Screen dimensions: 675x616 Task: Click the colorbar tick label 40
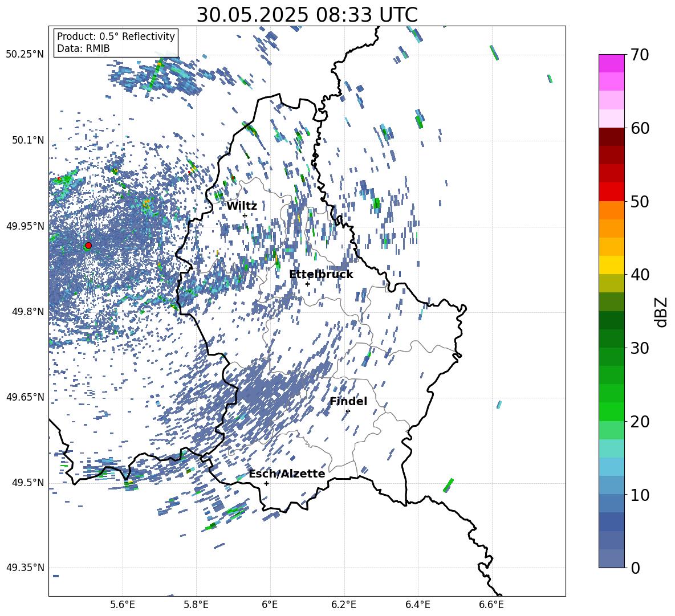[640, 275]
